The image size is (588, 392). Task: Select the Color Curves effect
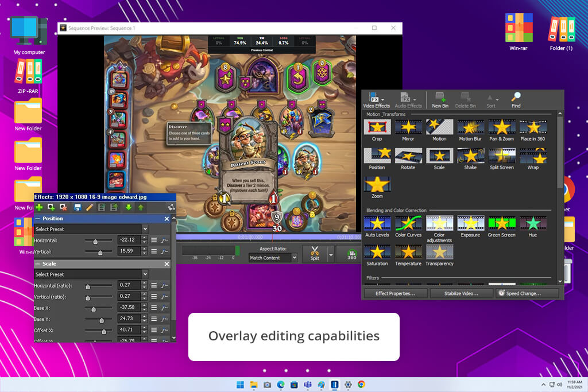pyautogui.click(x=408, y=226)
